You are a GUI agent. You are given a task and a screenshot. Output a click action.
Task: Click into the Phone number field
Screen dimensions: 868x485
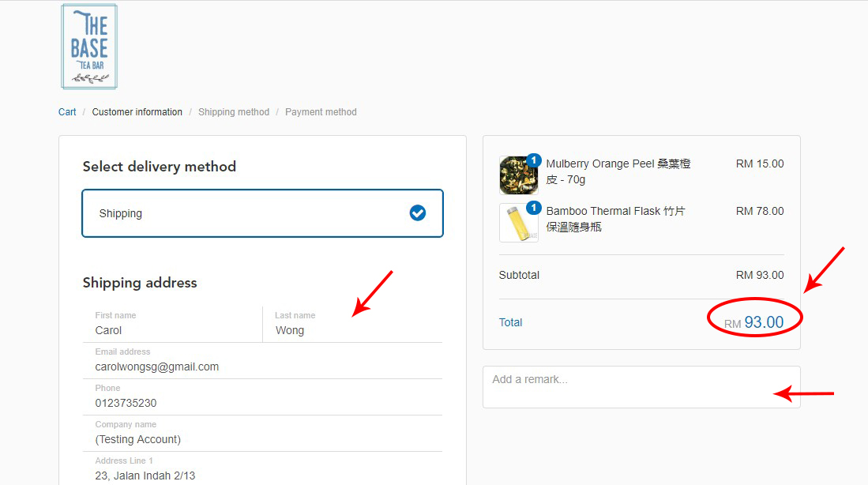pos(262,403)
